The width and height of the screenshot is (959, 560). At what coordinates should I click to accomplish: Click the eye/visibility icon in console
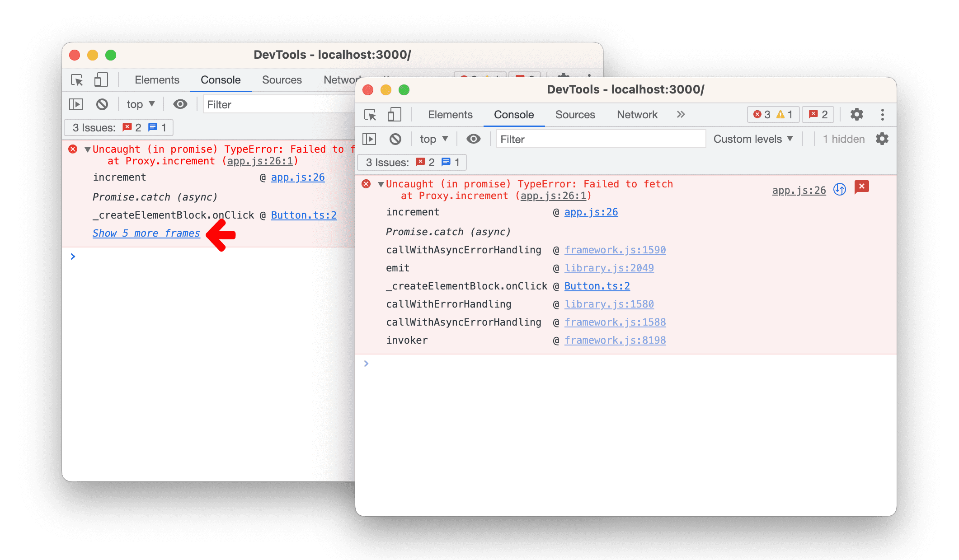474,140
